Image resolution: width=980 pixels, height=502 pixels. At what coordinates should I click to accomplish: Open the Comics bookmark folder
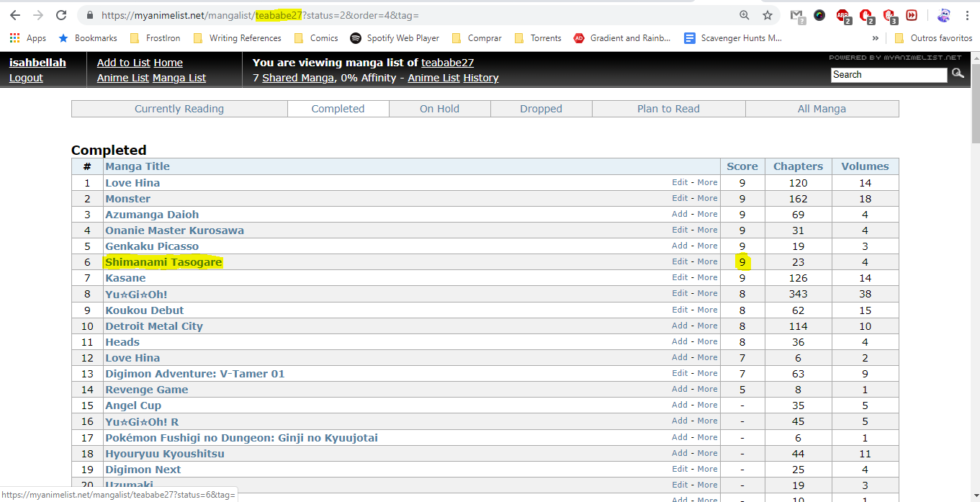click(x=316, y=38)
